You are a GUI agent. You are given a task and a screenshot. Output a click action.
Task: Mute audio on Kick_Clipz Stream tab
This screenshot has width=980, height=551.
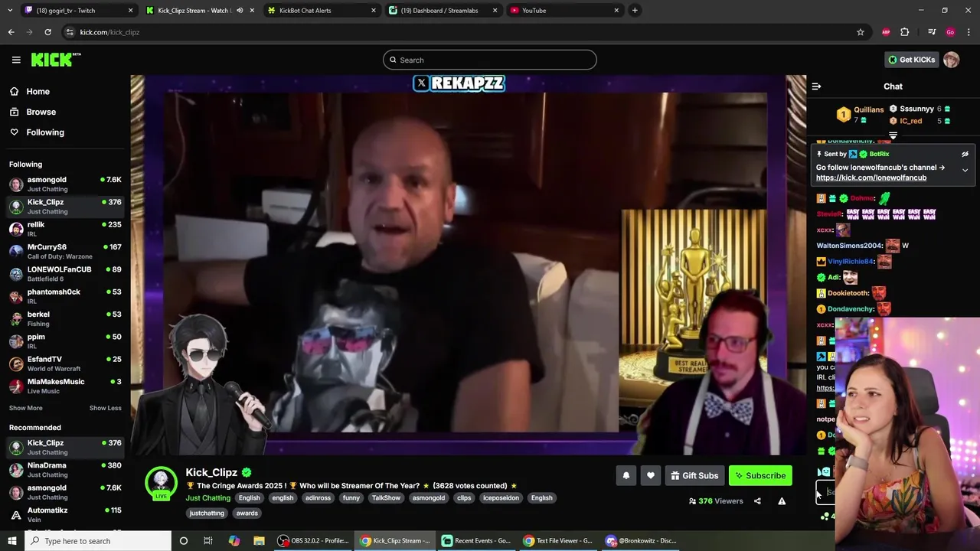click(x=240, y=10)
